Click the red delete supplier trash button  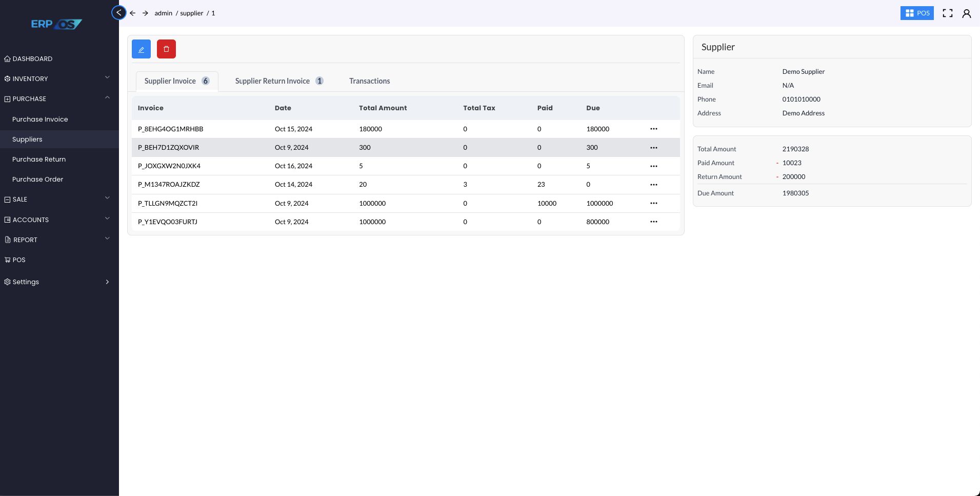coord(166,49)
